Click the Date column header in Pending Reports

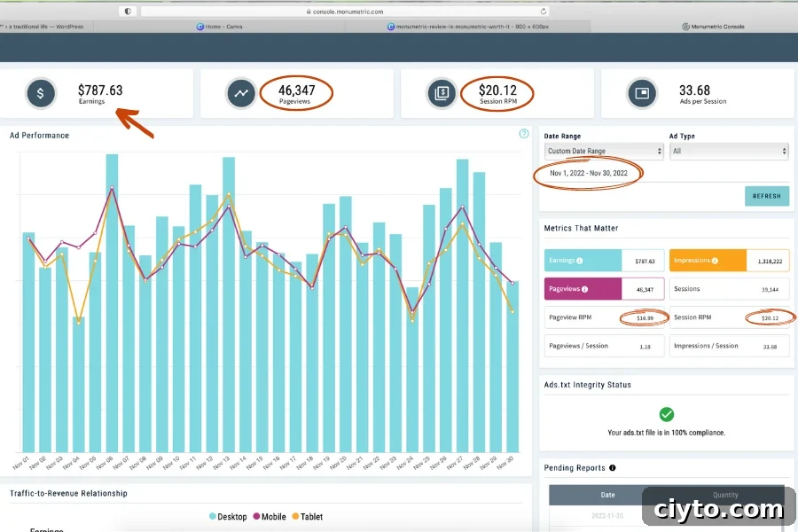pos(607,495)
